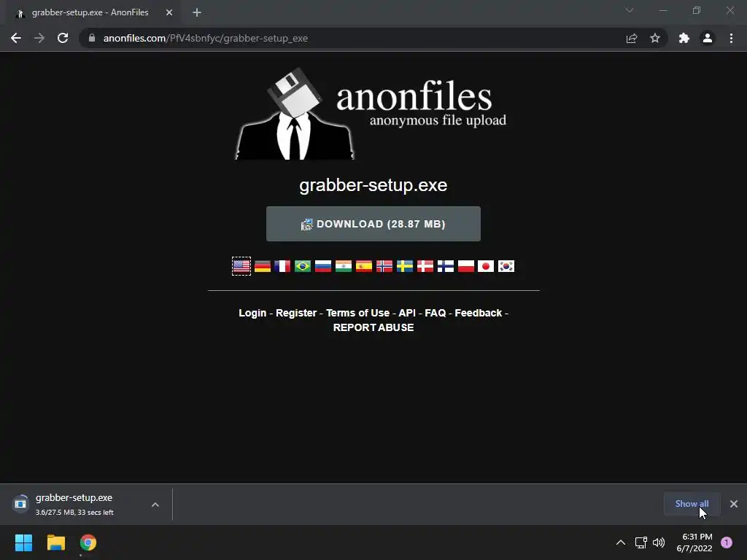The image size is (747, 560).
Task: Open File Explorer from the taskbar
Action: pos(55,542)
